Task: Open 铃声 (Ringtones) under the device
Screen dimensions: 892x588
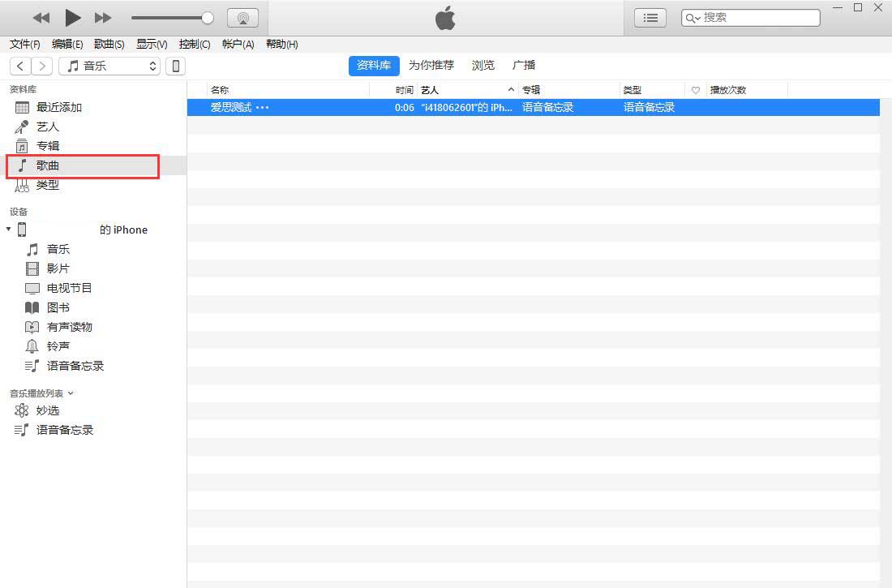Action: pos(58,346)
